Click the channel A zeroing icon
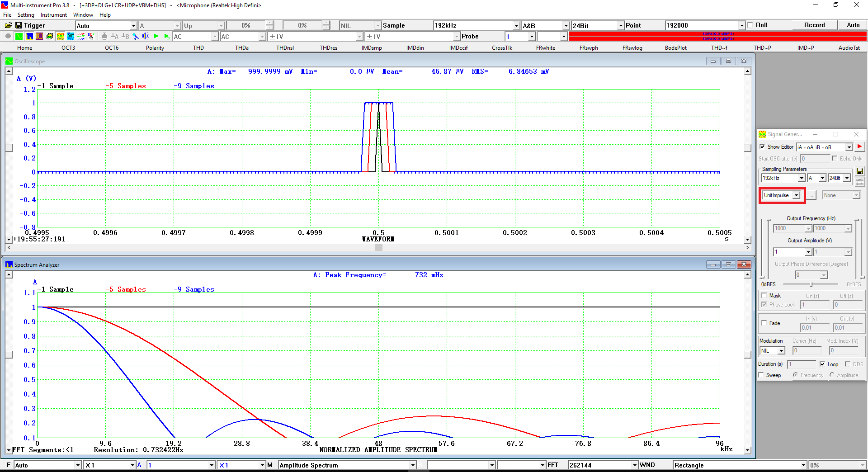This screenshot has height=472, width=868. (115, 36)
